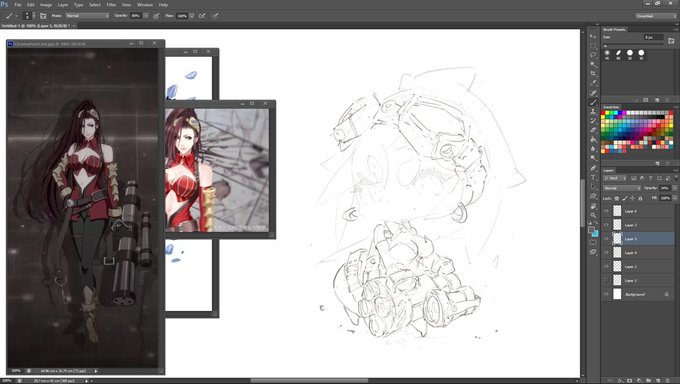Pick the red swatch in Swatches

point(603,113)
